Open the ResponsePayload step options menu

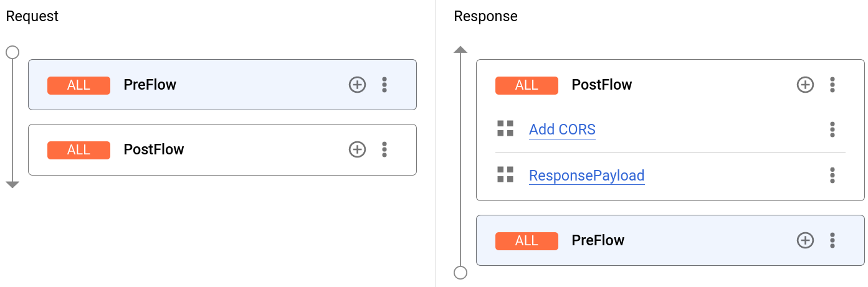coord(832,176)
